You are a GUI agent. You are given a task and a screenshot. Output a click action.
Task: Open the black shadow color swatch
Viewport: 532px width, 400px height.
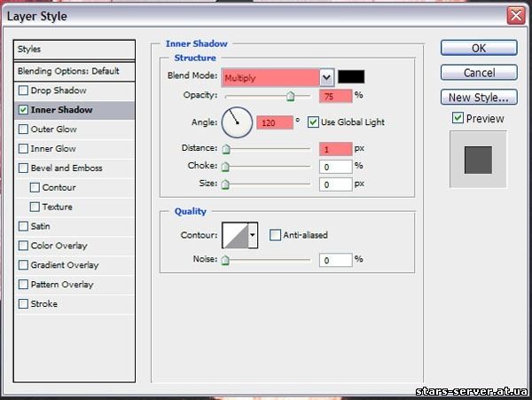point(352,77)
